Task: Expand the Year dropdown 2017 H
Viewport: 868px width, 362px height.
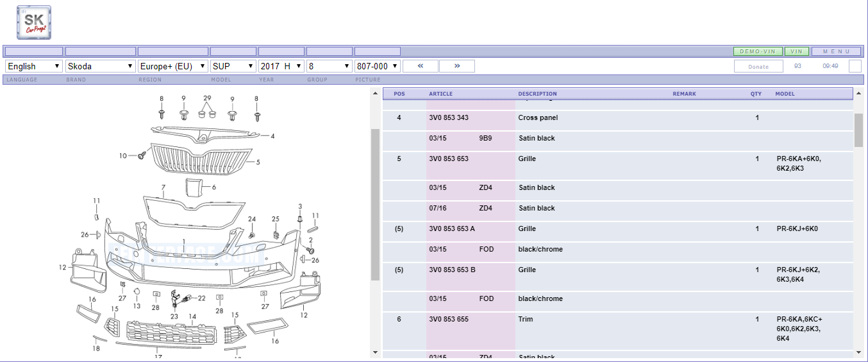Action: click(x=281, y=66)
